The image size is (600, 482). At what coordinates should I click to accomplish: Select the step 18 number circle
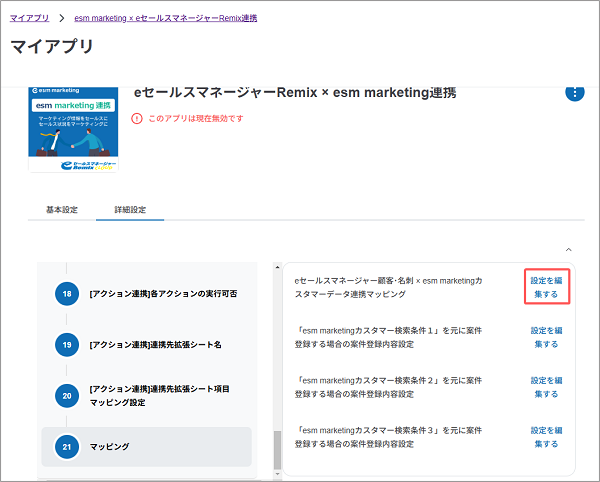67,294
